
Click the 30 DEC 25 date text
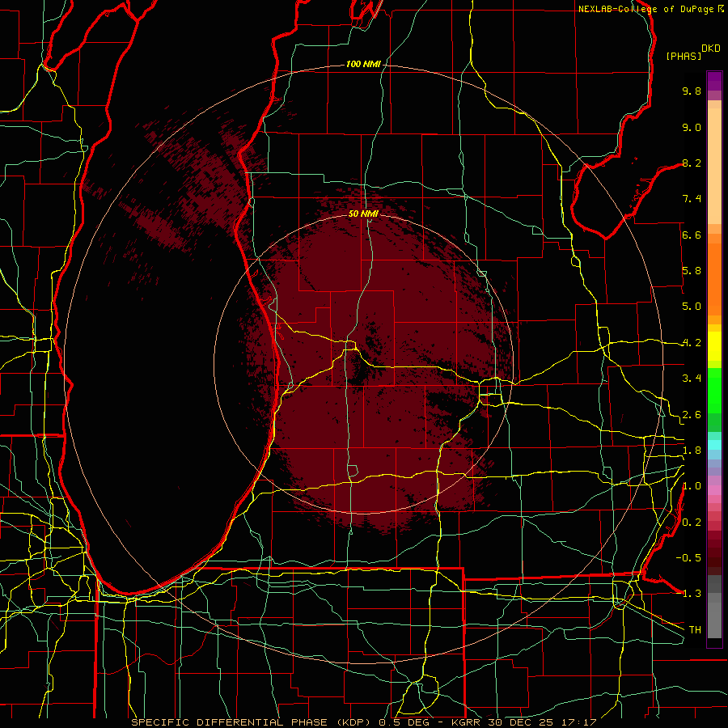[522, 722]
